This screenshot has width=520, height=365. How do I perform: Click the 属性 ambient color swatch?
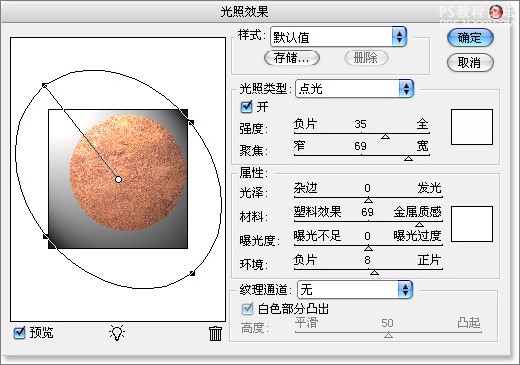point(472,224)
